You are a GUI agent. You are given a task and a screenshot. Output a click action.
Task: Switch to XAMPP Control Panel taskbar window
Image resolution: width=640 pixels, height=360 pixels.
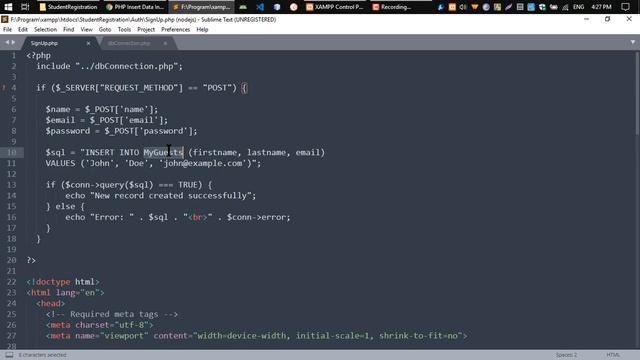[x=335, y=7]
